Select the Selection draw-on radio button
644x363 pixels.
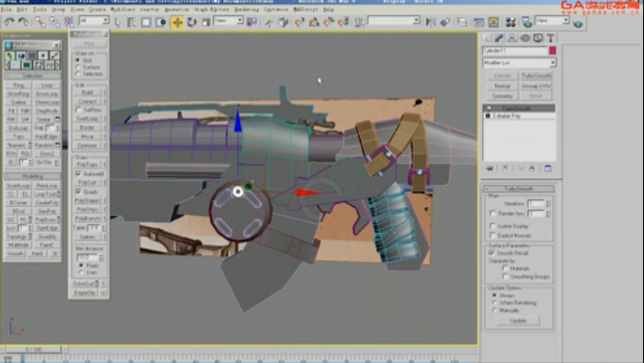(78, 73)
